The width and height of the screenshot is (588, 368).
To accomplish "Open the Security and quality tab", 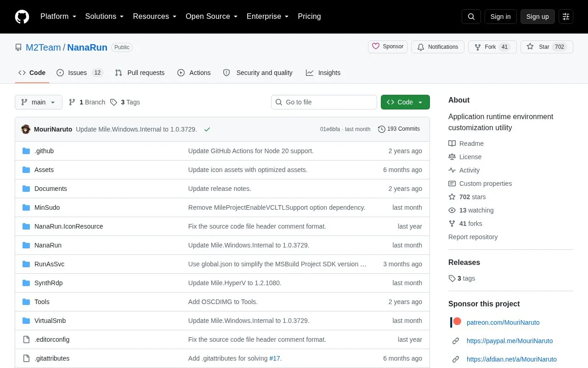I will pos(258,73).
